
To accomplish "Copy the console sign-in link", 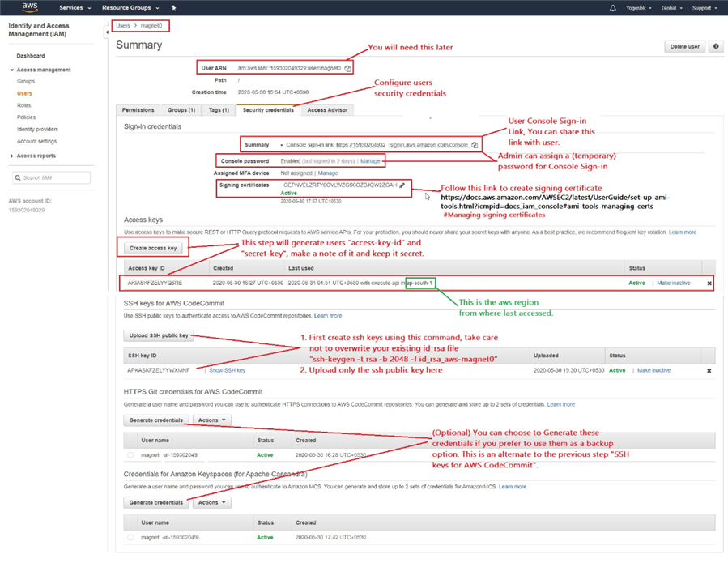I will 475,145.
